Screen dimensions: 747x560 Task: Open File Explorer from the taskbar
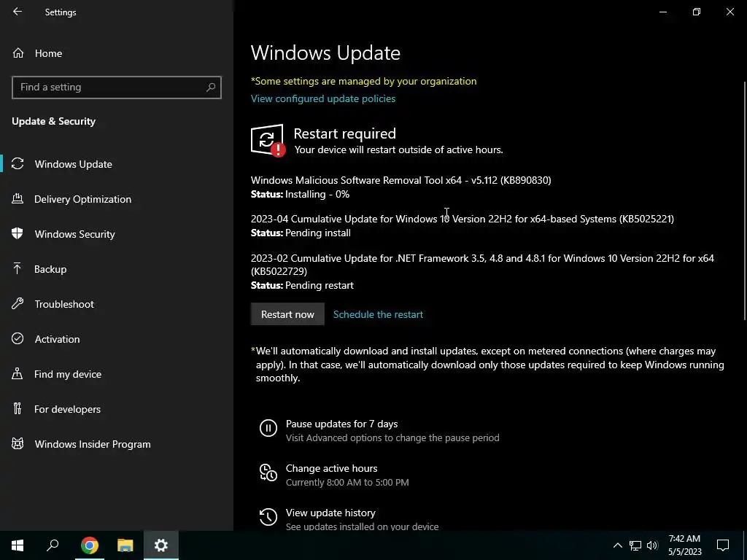pos(125,545)
